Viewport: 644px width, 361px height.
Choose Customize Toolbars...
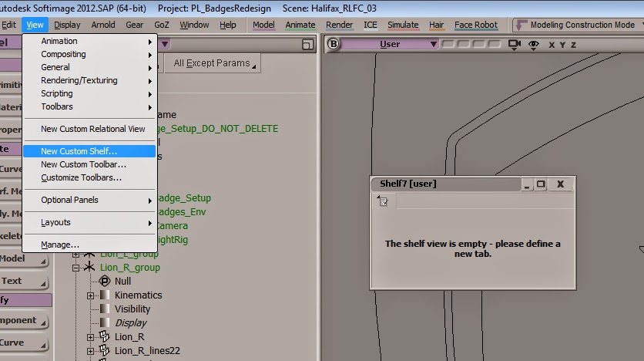[x=89, y=177]
